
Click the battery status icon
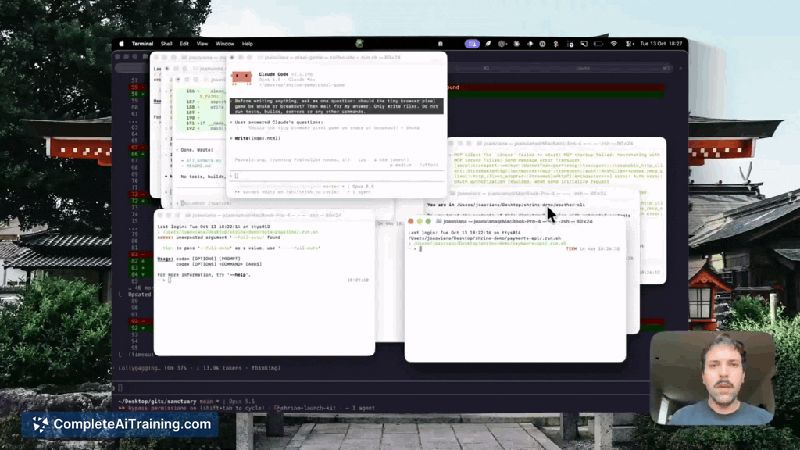[598, 44]
